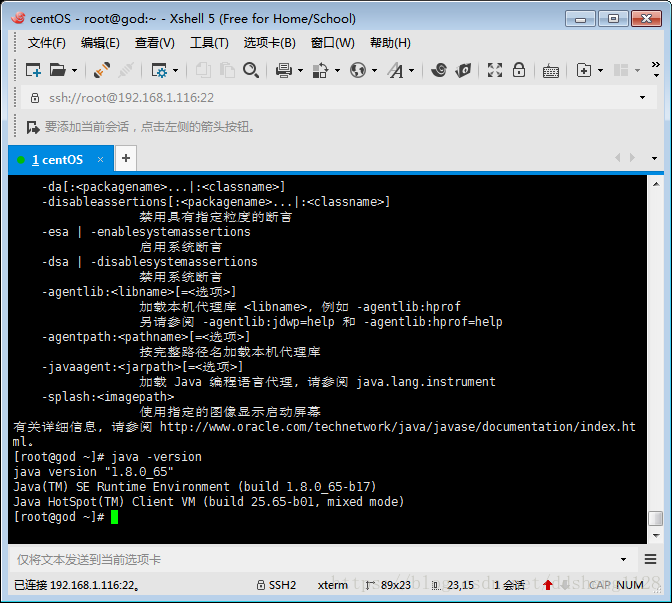
Task: Click the red upload arrow indicator
Action: 548,585
